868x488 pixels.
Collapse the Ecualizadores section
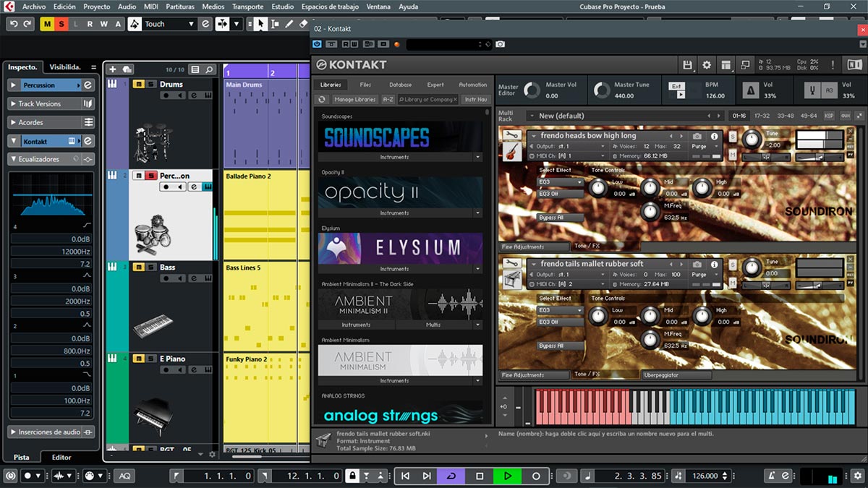(x=14, y=159)
